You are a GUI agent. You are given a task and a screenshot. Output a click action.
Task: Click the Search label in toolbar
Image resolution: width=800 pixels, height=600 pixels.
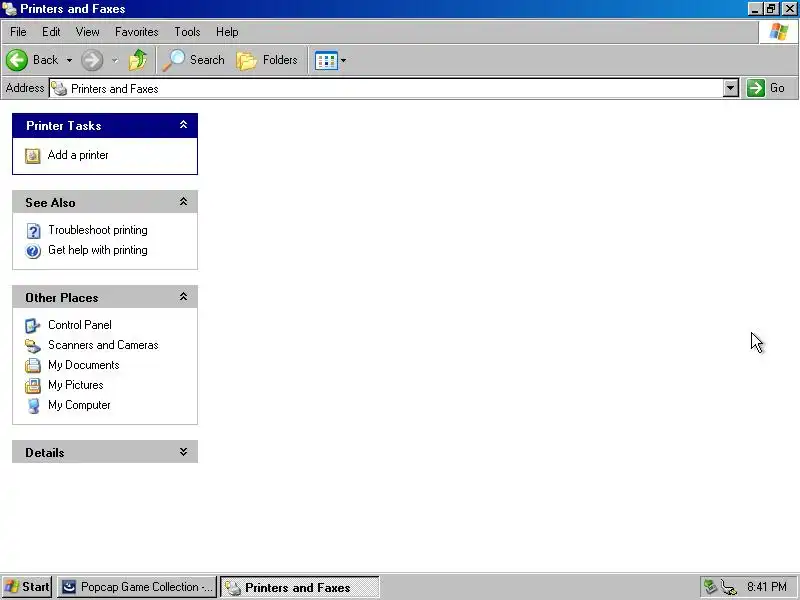point(207,60)
